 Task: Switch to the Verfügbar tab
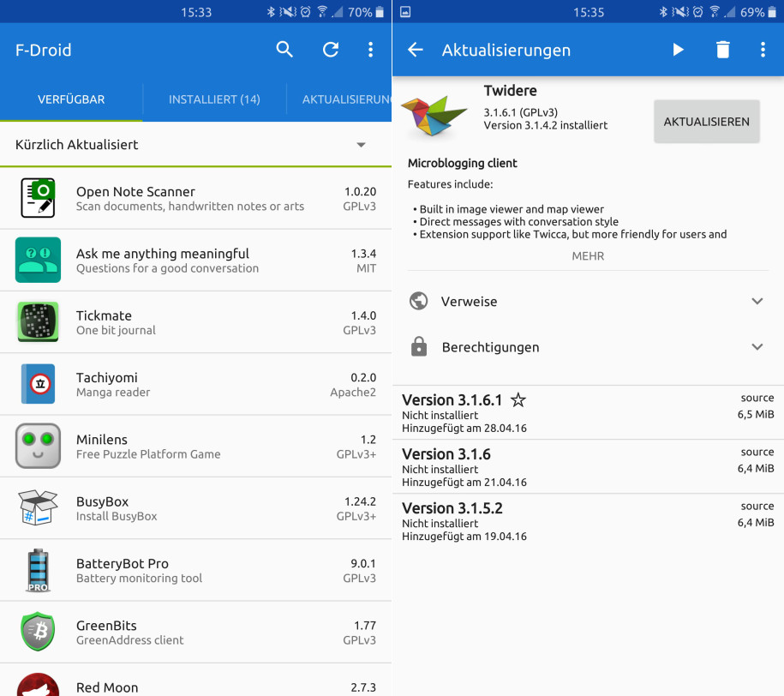(71, 99)
